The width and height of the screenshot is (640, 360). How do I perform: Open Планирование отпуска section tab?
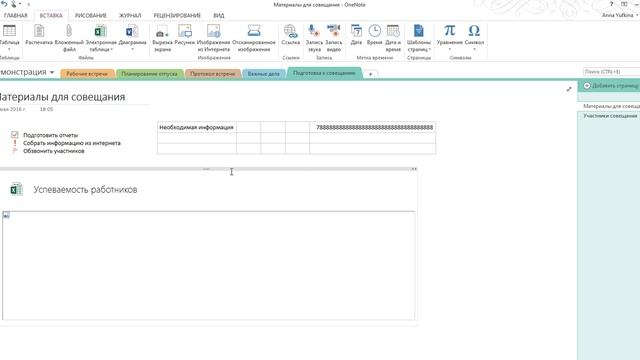[149, 74]
